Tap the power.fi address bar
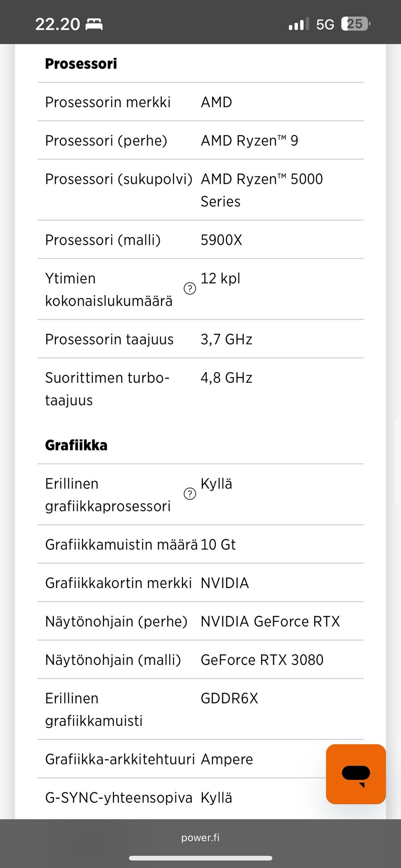Screen dimensions: 401x868 (200, 837)
